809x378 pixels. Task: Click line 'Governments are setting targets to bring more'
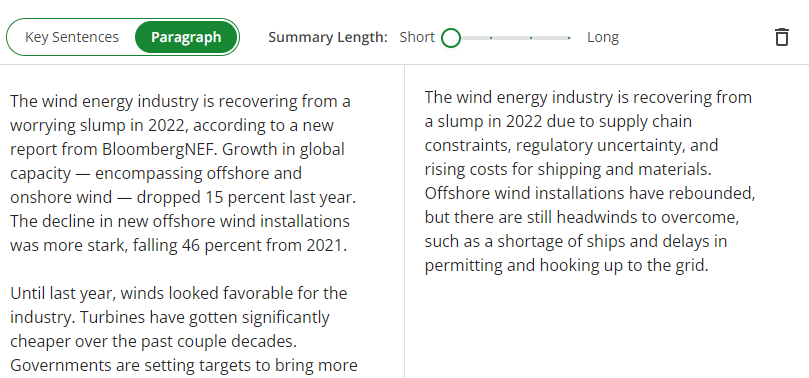tap(184, 365)
